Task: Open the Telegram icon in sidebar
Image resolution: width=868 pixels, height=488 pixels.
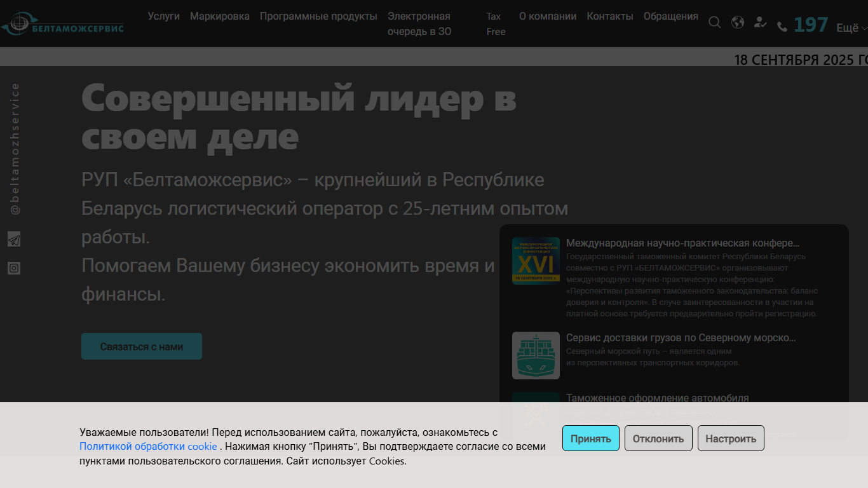Action: click(14, 239)
